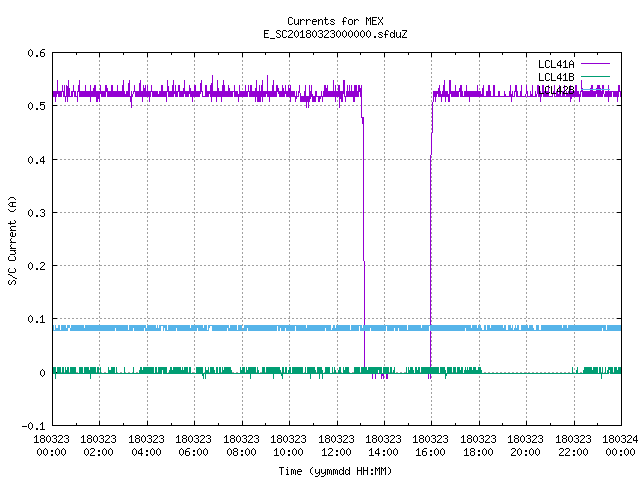The width and height of the screenshot is (640, 480).
Task: Click the x-axis tick 180323 08:00
Action: click(x=241, y=446)
